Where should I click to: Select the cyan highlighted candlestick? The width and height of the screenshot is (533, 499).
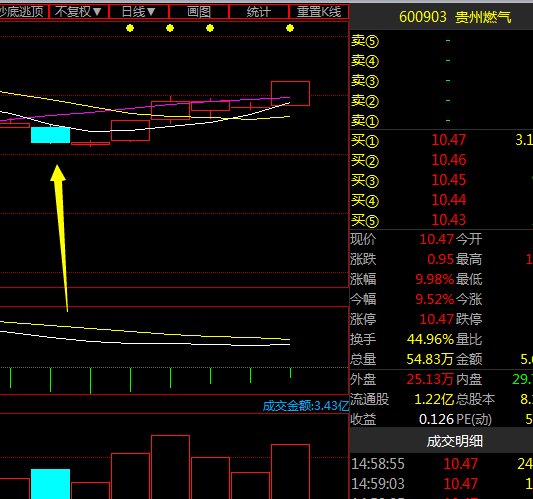click(x=50, y=135)
